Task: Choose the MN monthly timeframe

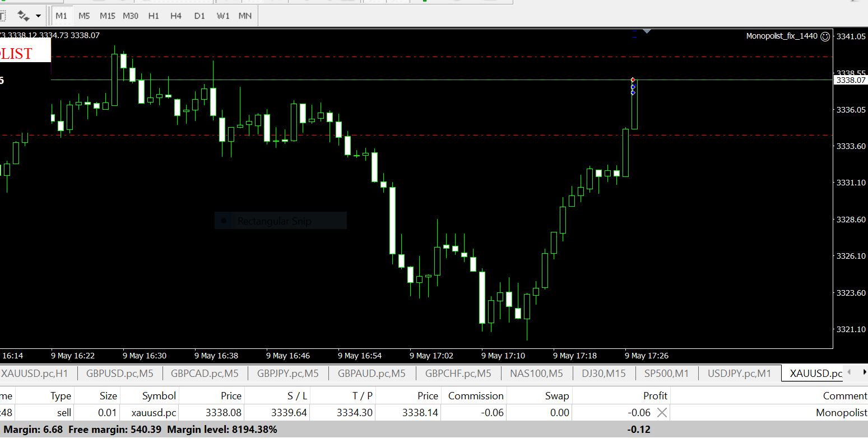Action: 245,16
